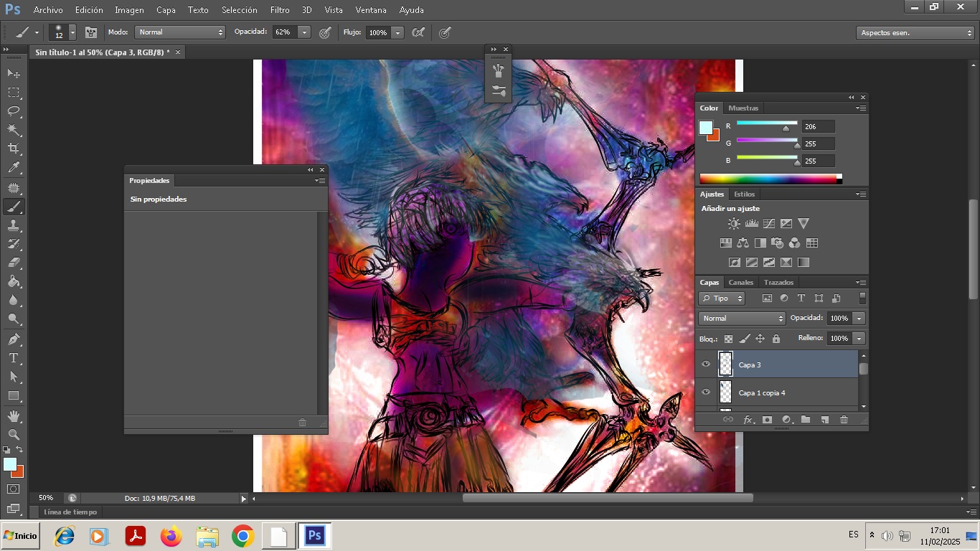Image resolution: width=980 pixels, height=551 pixels.
Task: Select the Eyedropper tool
Action: coord(14,168)
